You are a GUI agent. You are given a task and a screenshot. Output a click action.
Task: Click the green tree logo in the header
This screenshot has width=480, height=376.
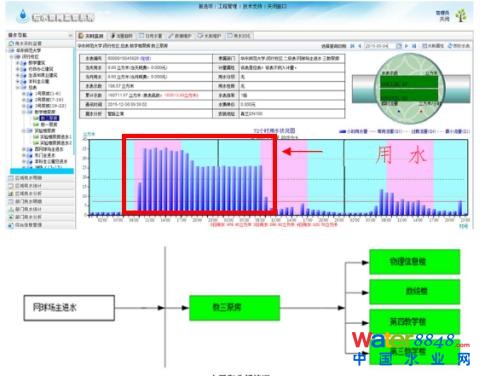point(461,15)
